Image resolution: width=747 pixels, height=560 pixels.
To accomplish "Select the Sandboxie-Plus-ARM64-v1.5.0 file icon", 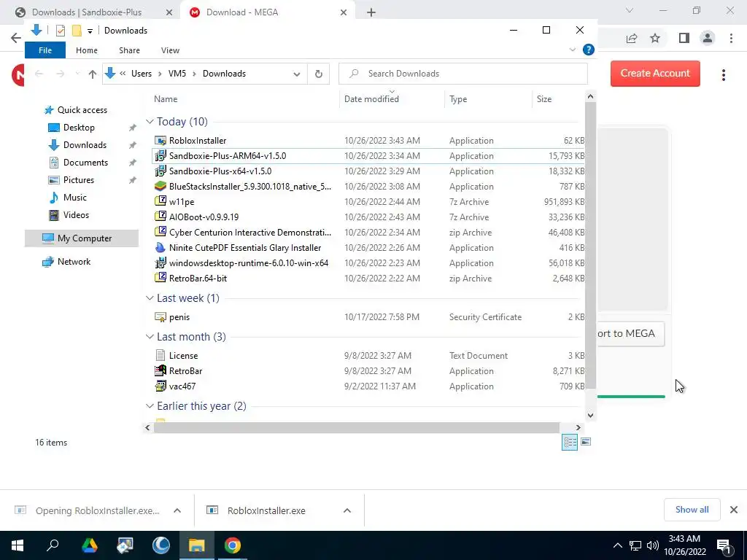I will pyautogui.click(x=160, y=156).
